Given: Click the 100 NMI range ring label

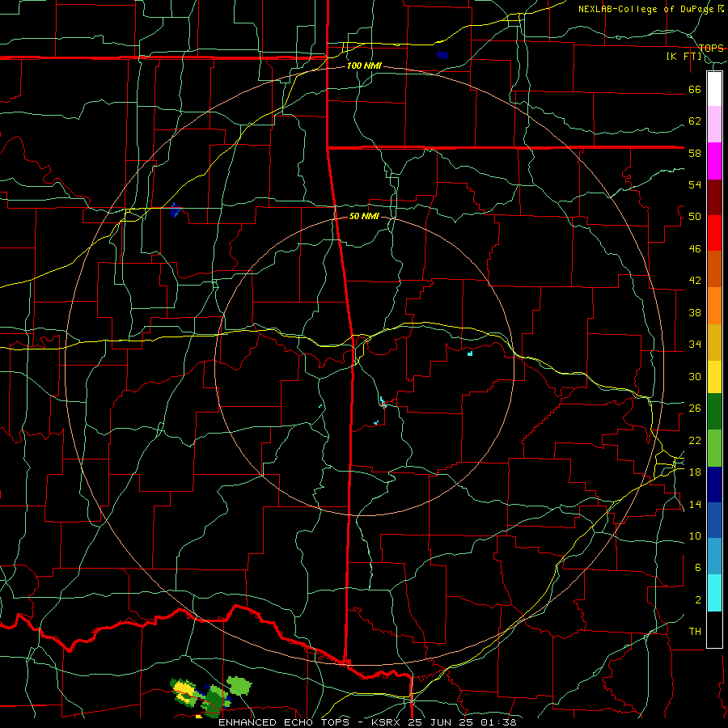Looking at the screenshot, I should pos(364,66).
